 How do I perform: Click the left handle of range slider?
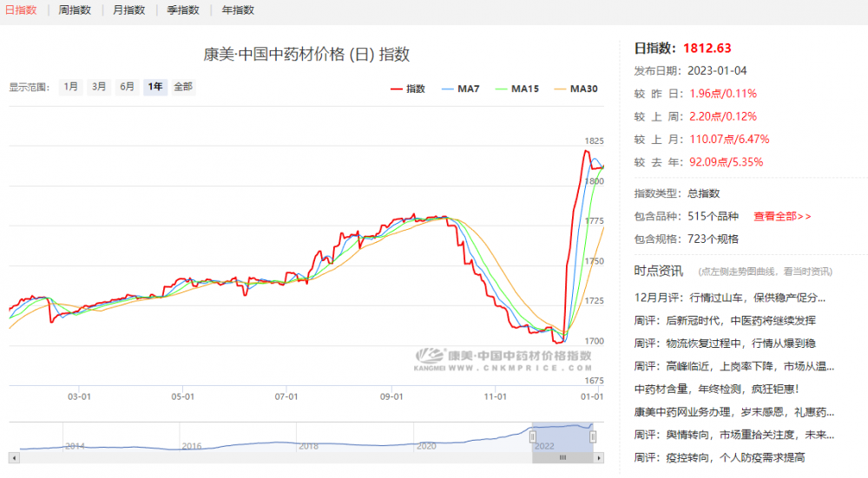click(x=533, y=437)
